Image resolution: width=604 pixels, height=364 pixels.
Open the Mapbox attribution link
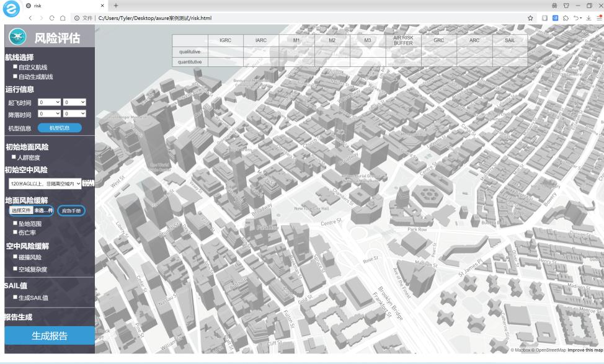click(x=521, y=350)
